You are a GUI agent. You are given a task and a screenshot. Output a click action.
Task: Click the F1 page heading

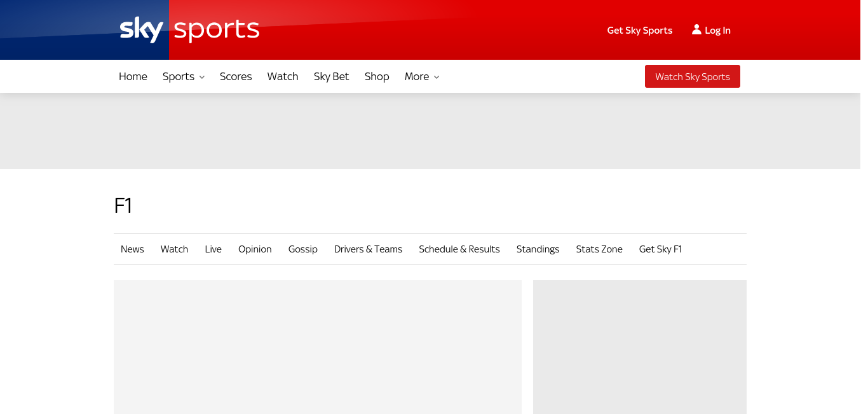pyautogui.click(x=123, y=206)
